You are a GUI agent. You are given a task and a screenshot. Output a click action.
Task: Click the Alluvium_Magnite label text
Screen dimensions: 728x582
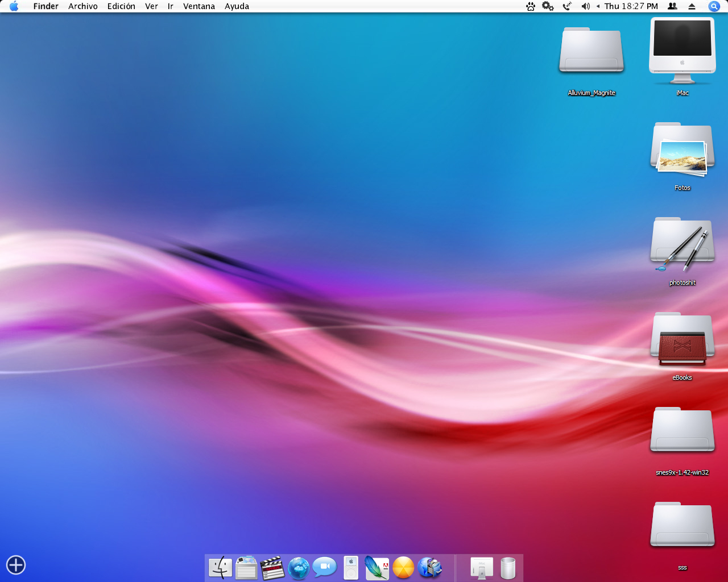coord(591,93)
